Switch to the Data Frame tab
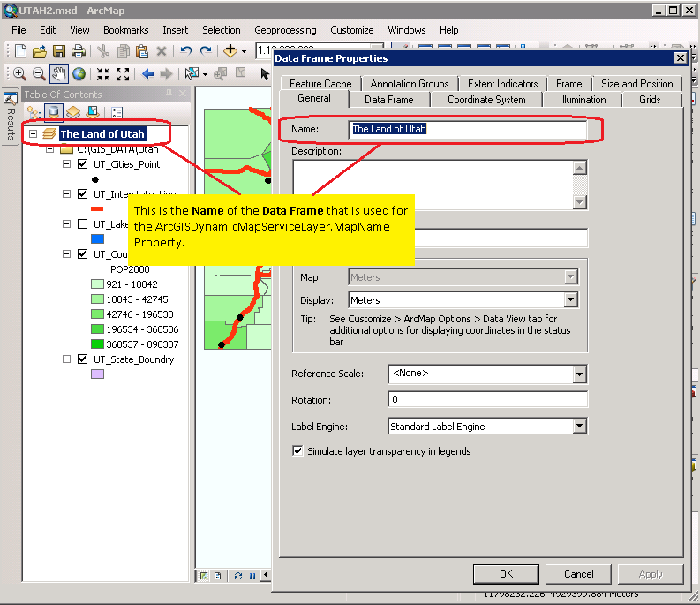This screenshot has width=700, height=605. click(388, 100)
